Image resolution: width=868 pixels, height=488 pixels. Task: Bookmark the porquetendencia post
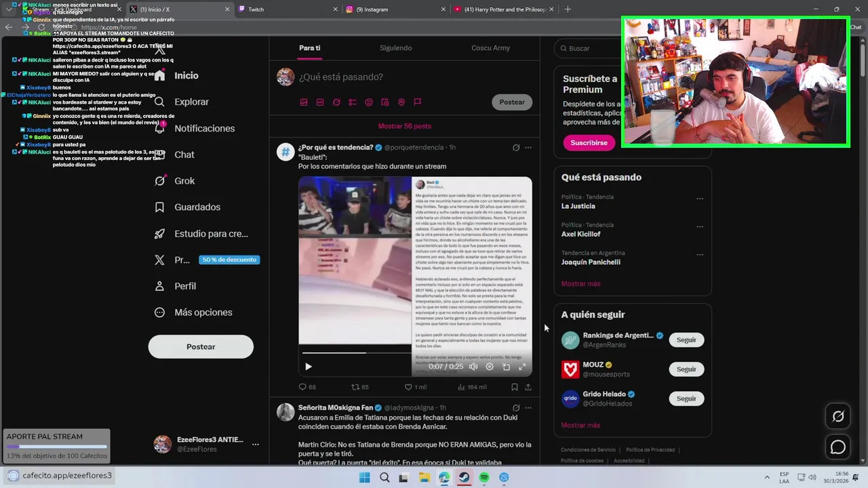tap(514, 387)
